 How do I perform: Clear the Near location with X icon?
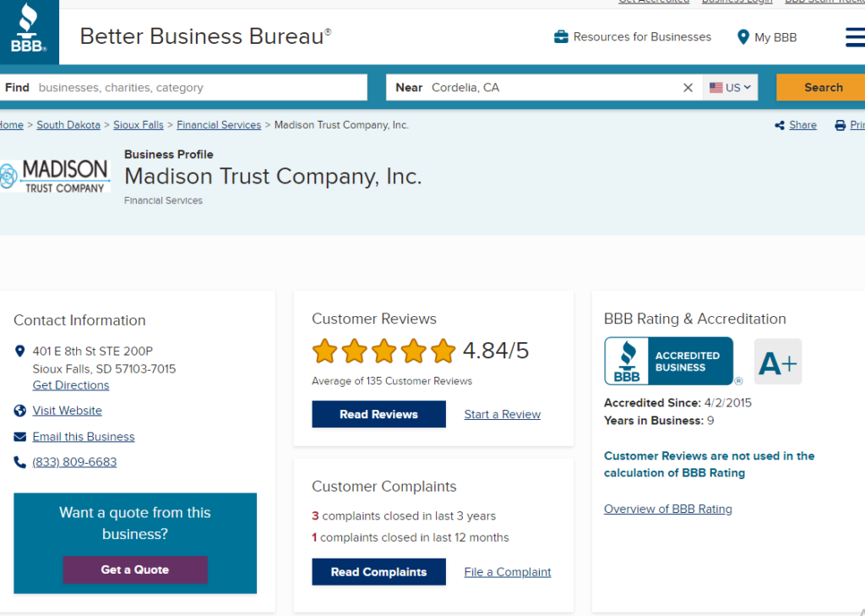pyautogui.click(x=688, y=88)
